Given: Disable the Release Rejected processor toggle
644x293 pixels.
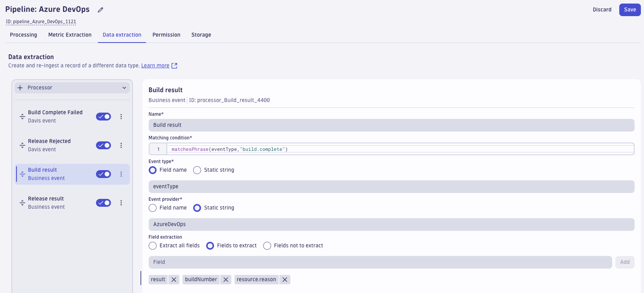Looking at the screenshot, I should (103, 145).
